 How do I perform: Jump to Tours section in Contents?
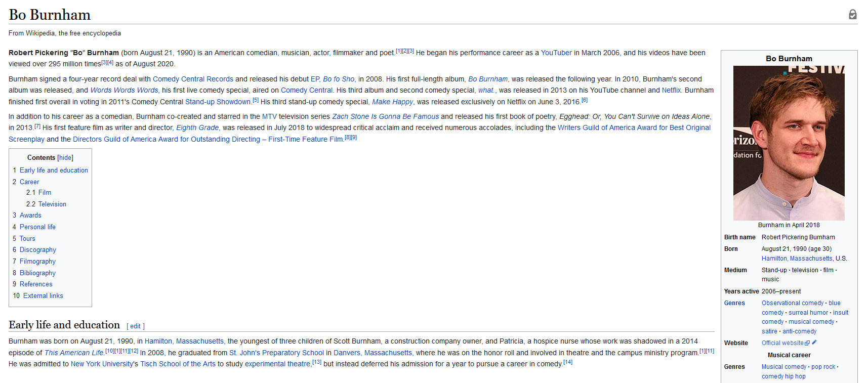point(27,239)
